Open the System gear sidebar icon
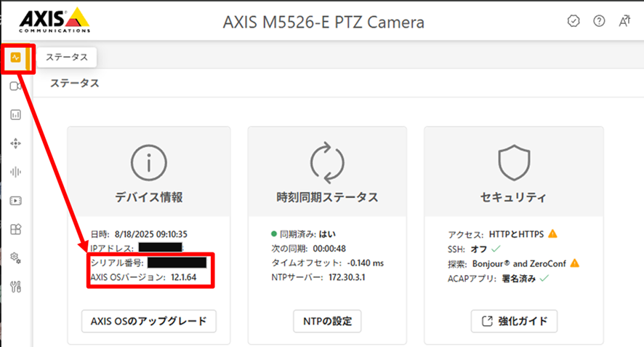Image resolution: width=644 pixels, height=347 pixels. (x=15, y=257)
